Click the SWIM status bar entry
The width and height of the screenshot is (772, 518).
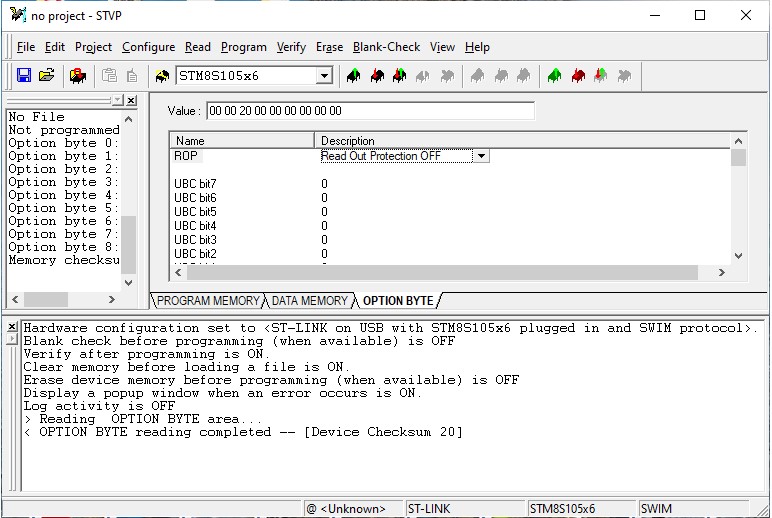tap(694, 509)
